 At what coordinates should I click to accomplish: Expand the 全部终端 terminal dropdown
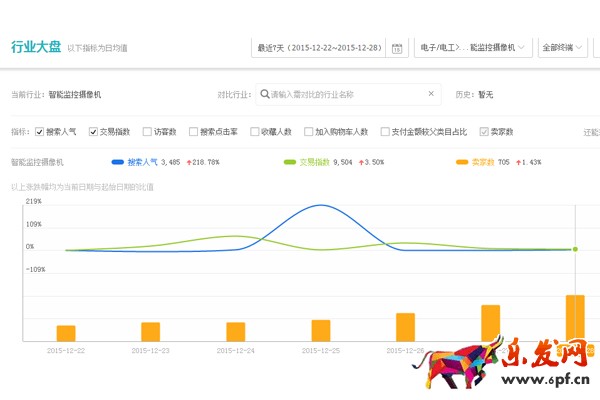[562, 47]
